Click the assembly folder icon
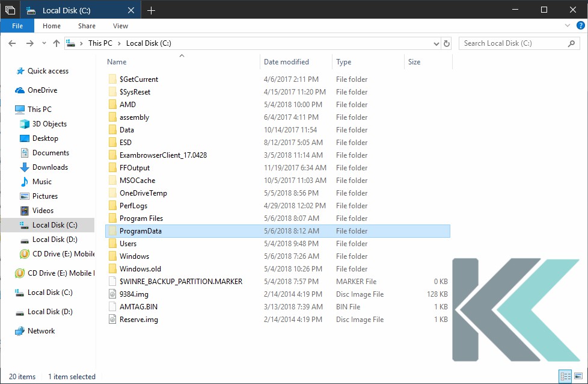 coord(112,117)
